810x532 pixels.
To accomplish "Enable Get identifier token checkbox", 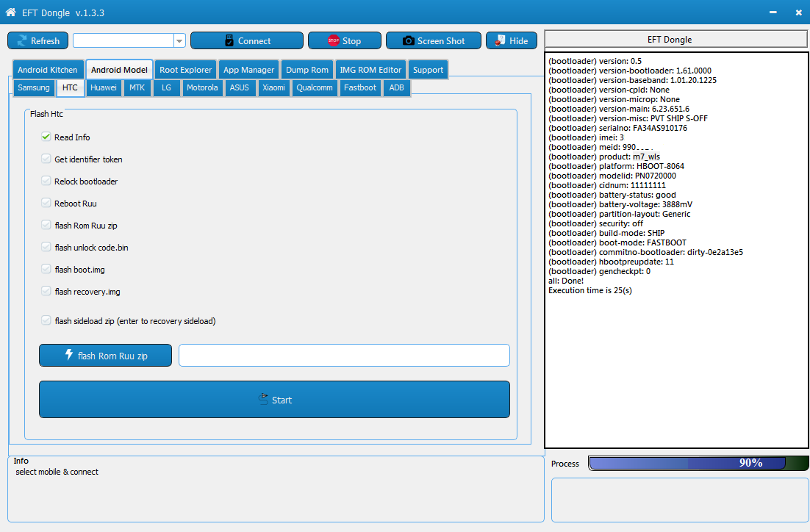I will pos(46,159).
